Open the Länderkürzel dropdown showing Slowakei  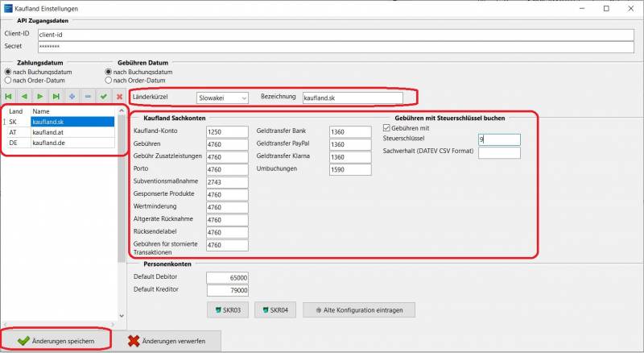coord(223,98)
